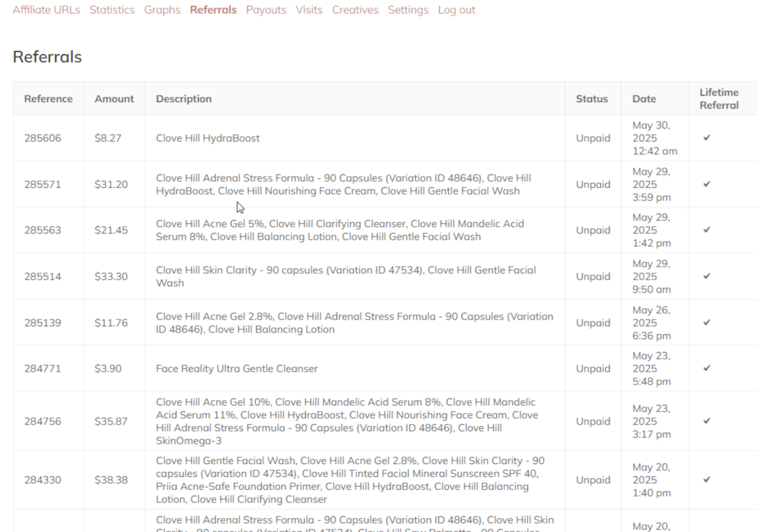Viewport: 758px width, 532px height.
Task: Click the Referrals page heading
Action: 47,57
